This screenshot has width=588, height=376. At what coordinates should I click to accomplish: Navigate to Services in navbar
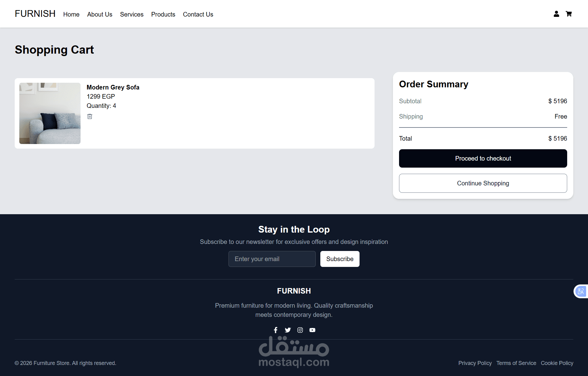(x=132, y=14)
